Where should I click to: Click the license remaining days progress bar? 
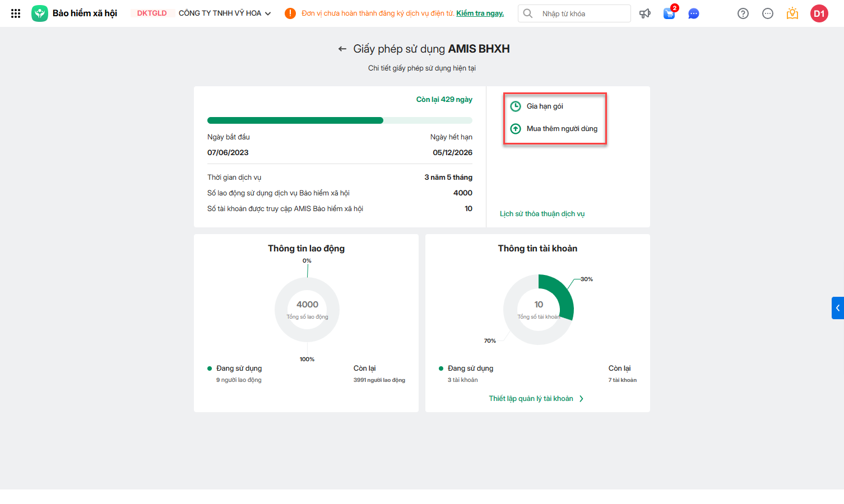point(340,120)
